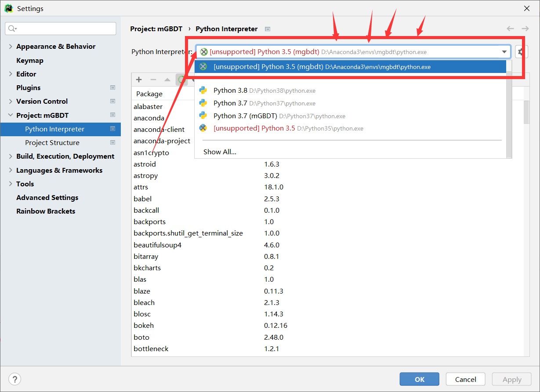Screen dimensions: 540x392
Task: Open Advanced Settings page
Action: [x=47, y=197]
